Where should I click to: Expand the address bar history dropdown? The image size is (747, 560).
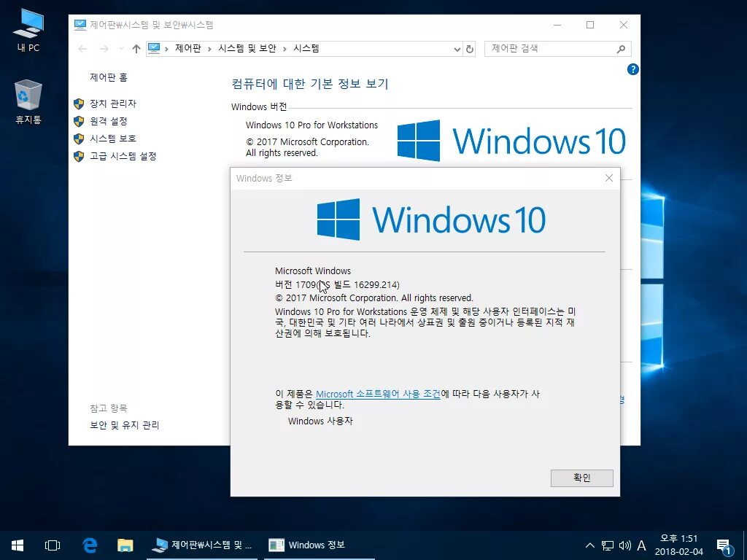click(x=457, y=49)
